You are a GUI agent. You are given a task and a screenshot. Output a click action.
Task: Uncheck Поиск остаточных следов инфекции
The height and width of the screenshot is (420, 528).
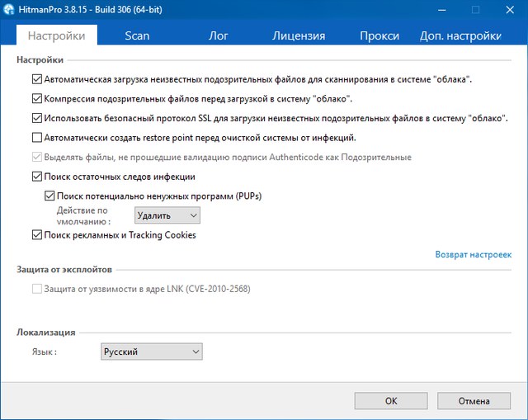tap(36, 177)
